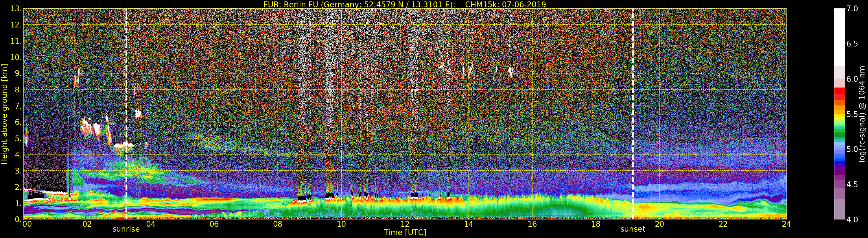Viewport: 868px width, 238px height.
Task: Click the time axis tick label "10"
Action: click(341, 224)
